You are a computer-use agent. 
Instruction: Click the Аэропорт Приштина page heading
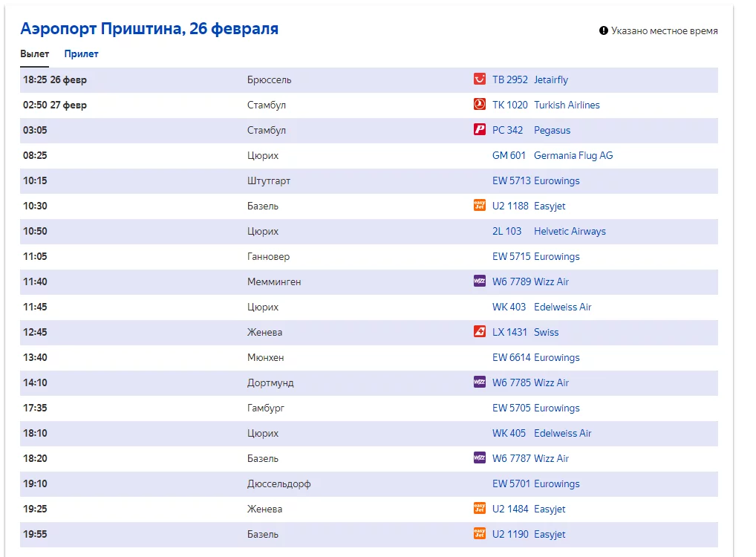click(149, 29)
